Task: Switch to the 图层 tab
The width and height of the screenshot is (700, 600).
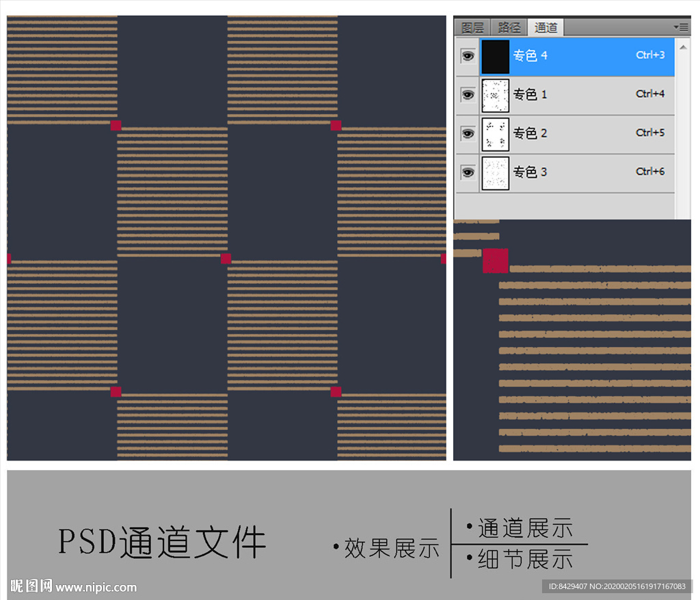Action: [x=473, y=27]
